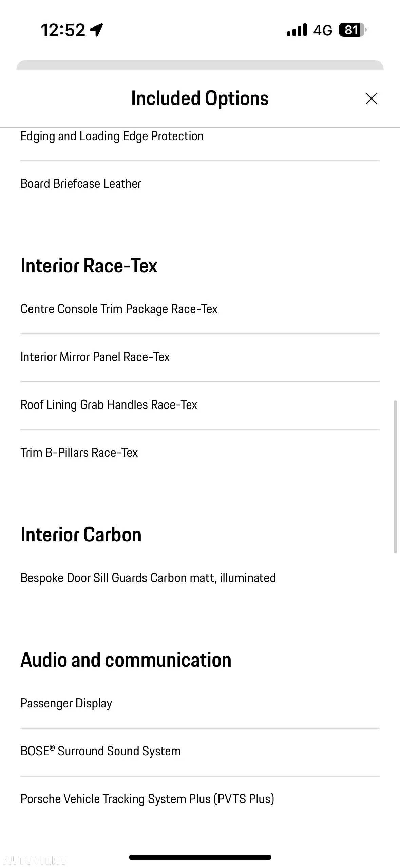The width and height of the screenshot is (400, 868).
Task: Select Centre Console Trim Package Race-Tex
Action: pyautogui.click(x=200, y=309)
